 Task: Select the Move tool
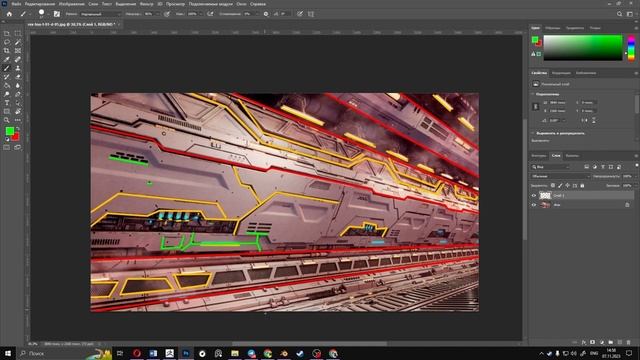[x=7, y=33]
